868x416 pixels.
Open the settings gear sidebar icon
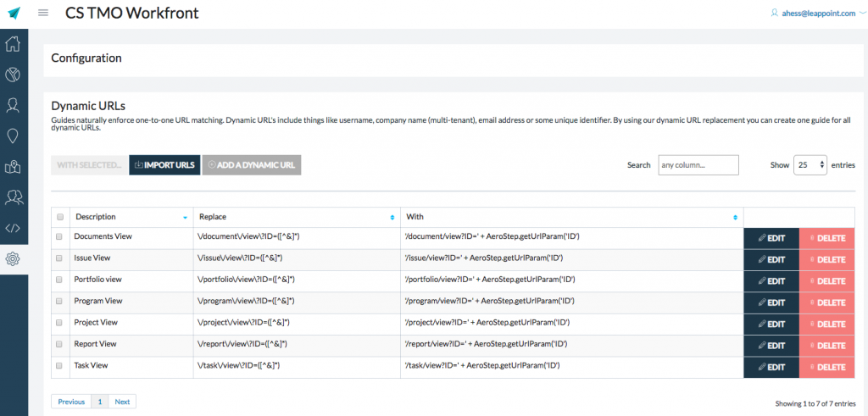(x=14, y=258)
